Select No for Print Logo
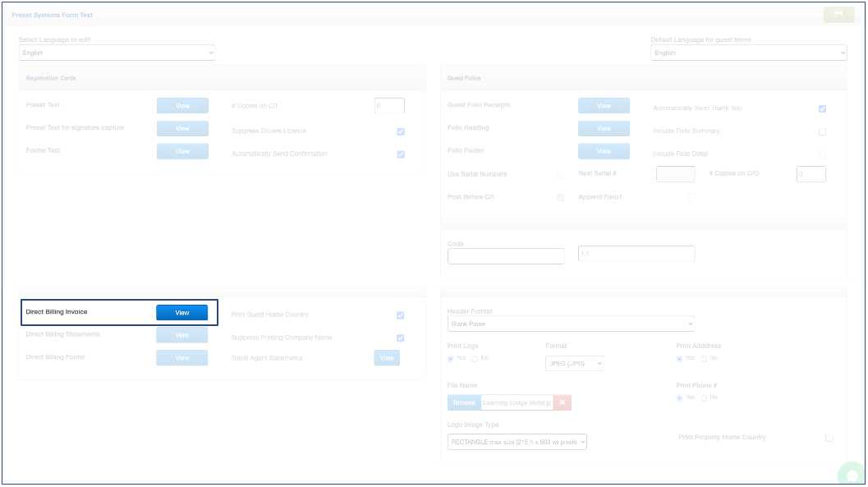The image size is (868, 487). (x=475, y=359)
